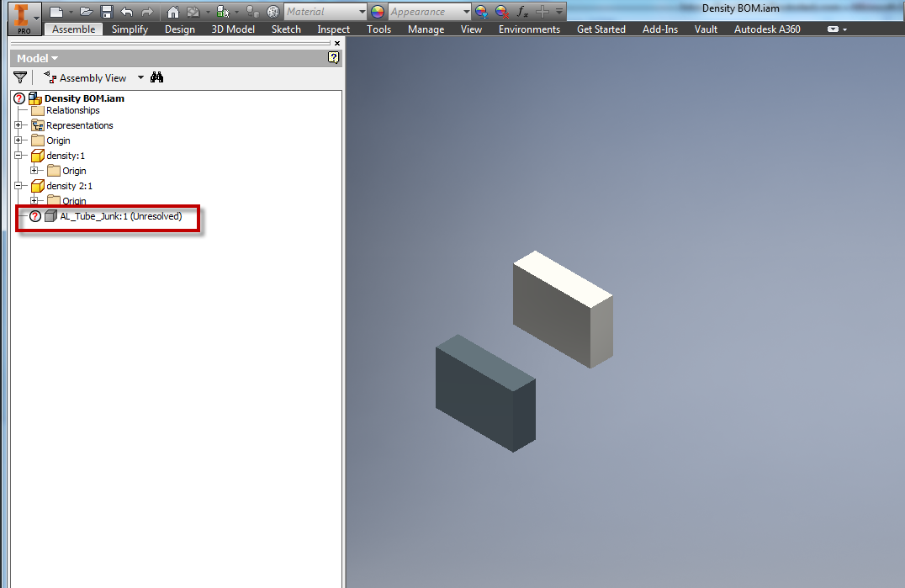Open the Autodesk A360 tab
The image size is (905, 588).
point(767,29)
